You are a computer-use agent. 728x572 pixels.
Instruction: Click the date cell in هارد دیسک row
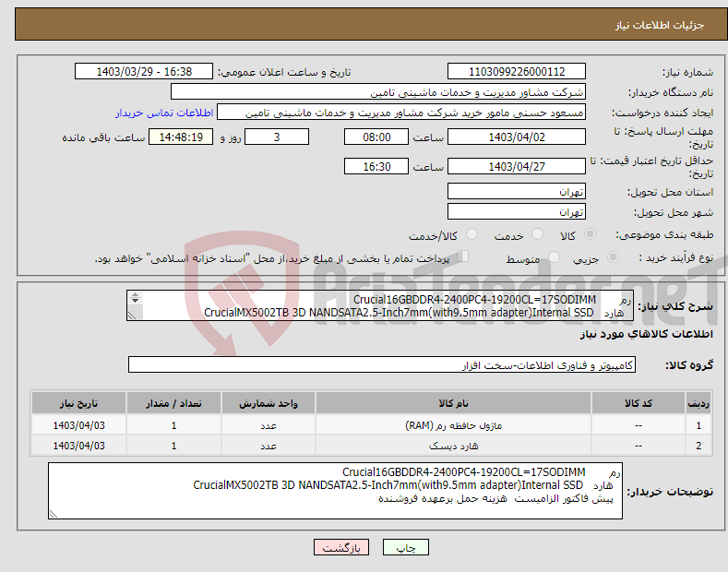[79, 446]
